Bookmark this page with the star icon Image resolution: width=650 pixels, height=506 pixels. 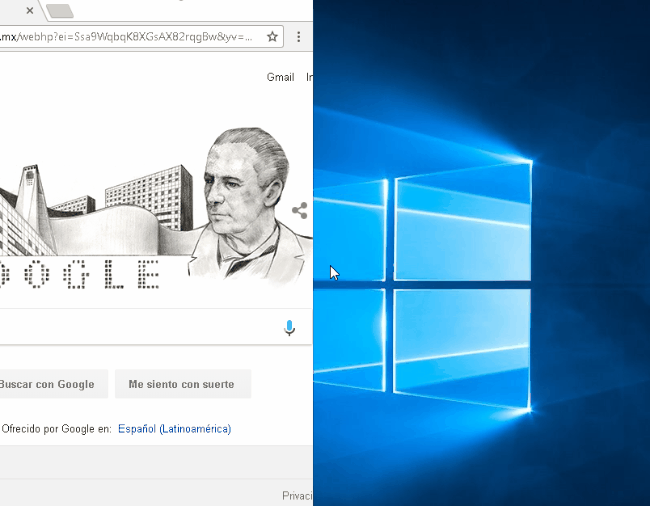pyautogui.click(x=272, y=37)
